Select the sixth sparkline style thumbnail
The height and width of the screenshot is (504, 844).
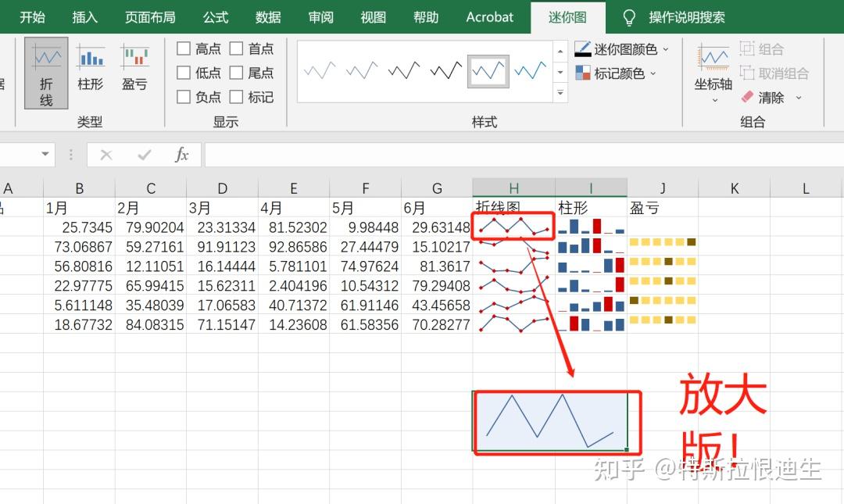click(x=530, y=70)
